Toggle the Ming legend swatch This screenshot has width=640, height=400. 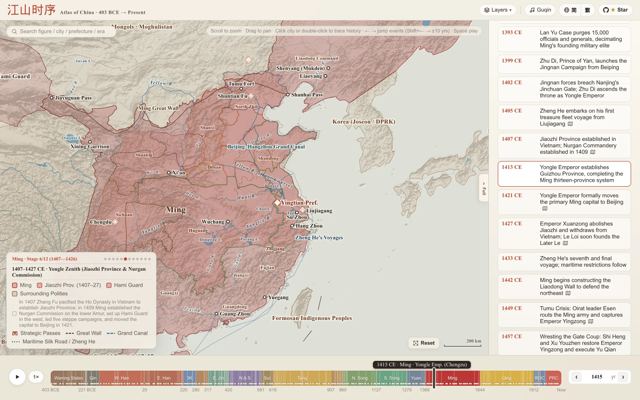(x=15, y=285)
